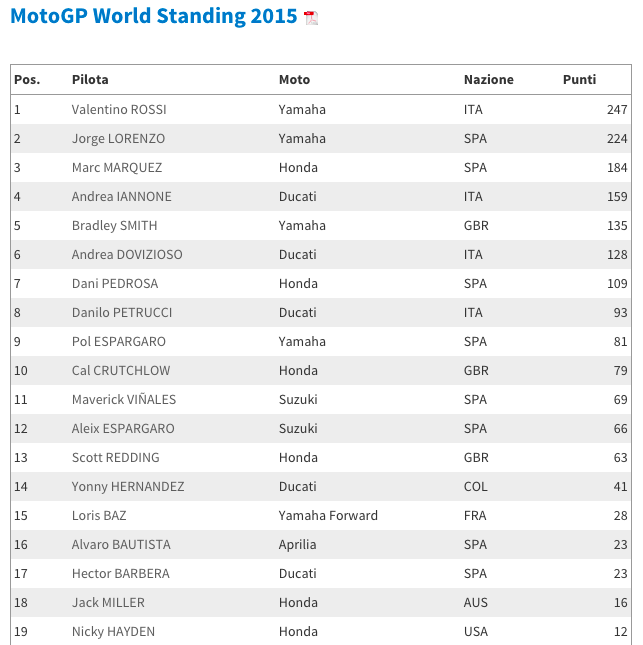Click the Dani PEDROSA entry
This screenshot has height=645, width=643.
pyautogui.click(x=116, y=284)
